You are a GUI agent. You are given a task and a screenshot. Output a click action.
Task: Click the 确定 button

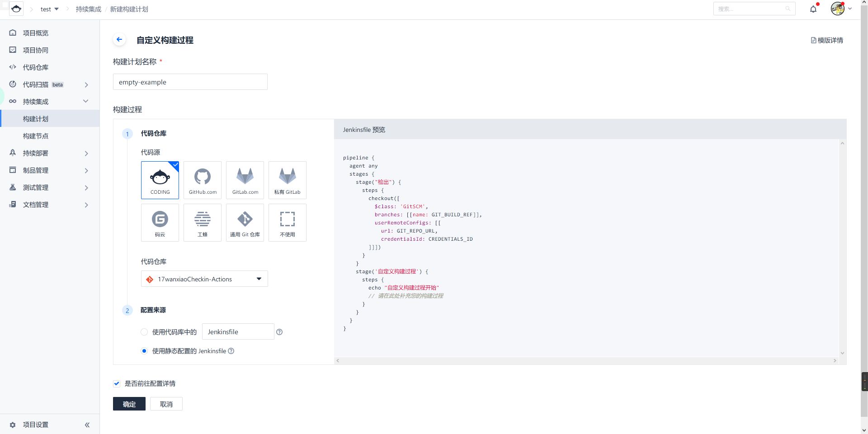pyautogui.click(x=129, y=404)
